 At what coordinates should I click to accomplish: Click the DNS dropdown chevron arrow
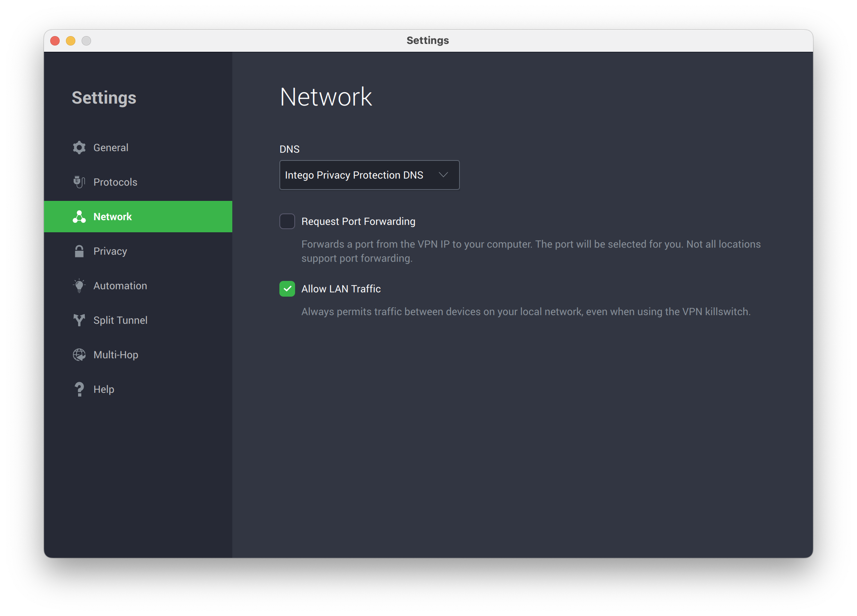[x=443, y=175]
